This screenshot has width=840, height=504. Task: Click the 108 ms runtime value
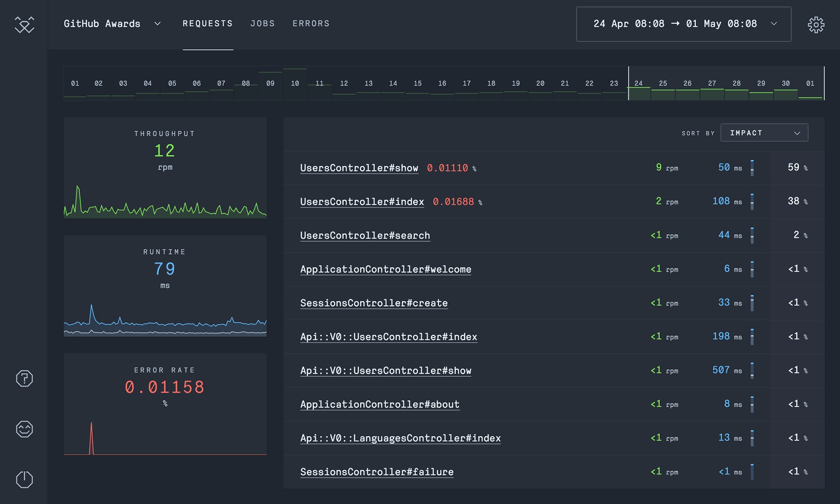click(727, 201)
